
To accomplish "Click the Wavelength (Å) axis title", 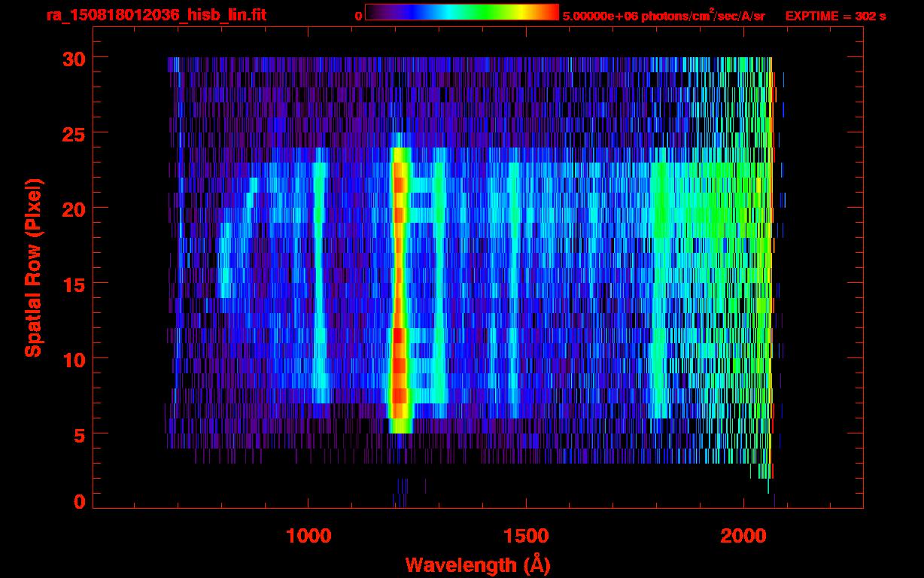I will [x=478, y=564].
